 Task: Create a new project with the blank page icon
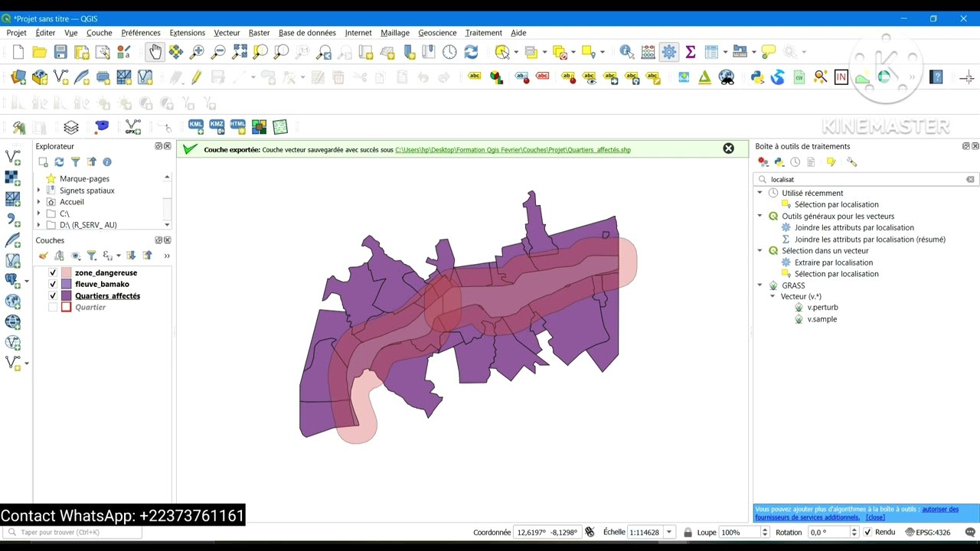(18, 52)
